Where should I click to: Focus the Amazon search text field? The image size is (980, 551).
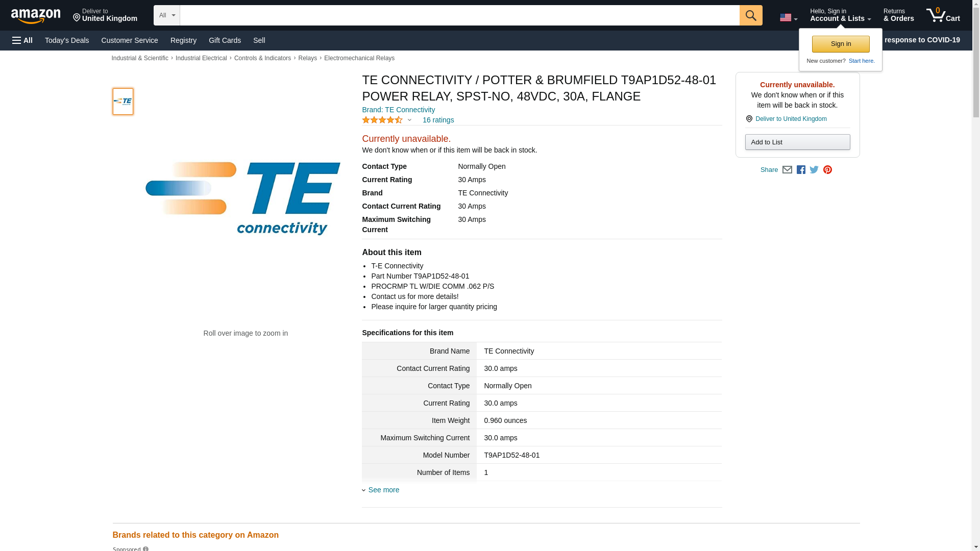(x=459, y=15)
